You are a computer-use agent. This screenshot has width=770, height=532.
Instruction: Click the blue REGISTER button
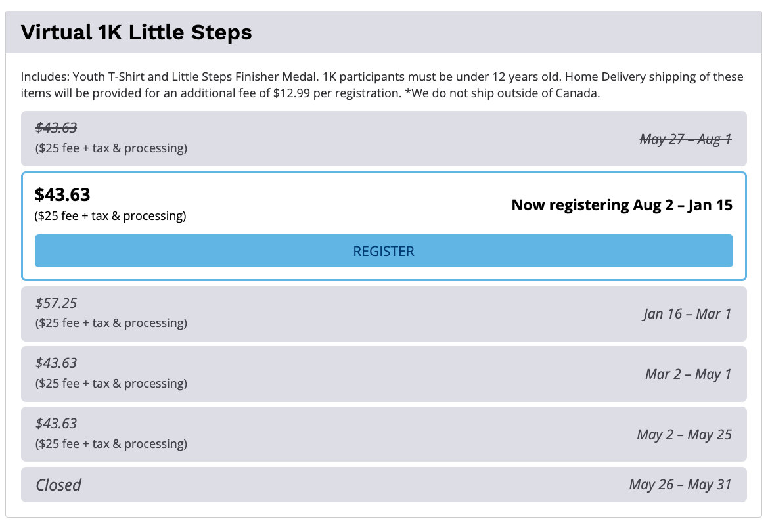tap(384, 251)
